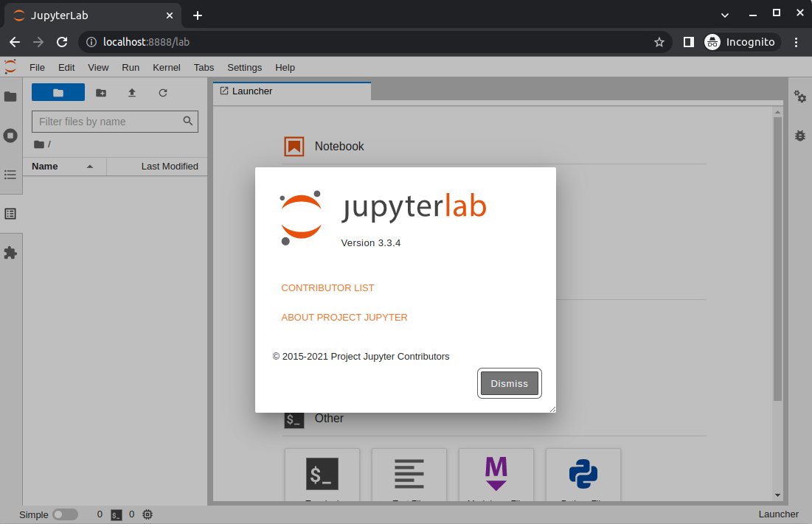Create a new Text File from launcher
The height and width of the screenshot is (524, 812).
tap(409, 475)
